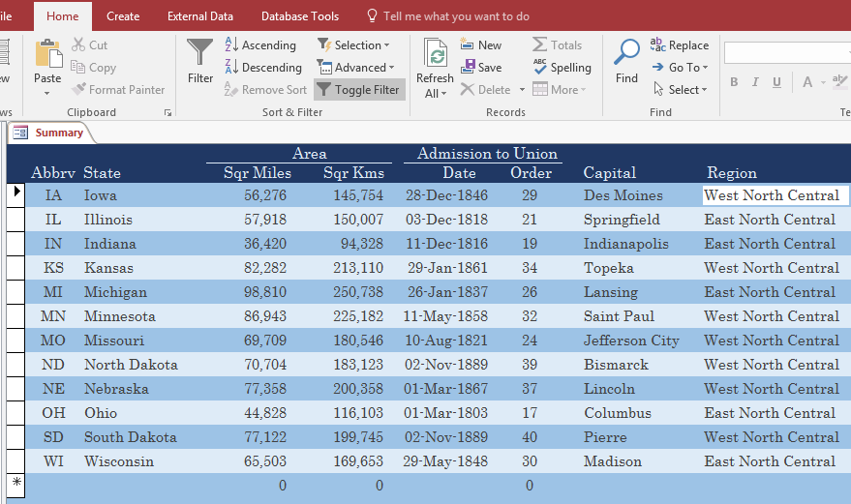
Task: Click the Topeka capital cell
Action: pyautogui.click(x=609, y=268)
